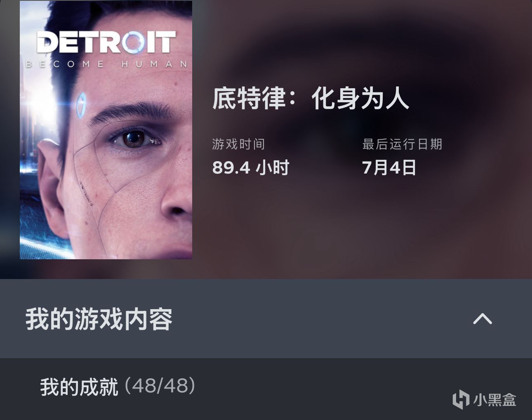The width and height of the screenshot is (532, 420).
Task: Tap the 89.4 小时 playtime value
Action: [251, 168]
